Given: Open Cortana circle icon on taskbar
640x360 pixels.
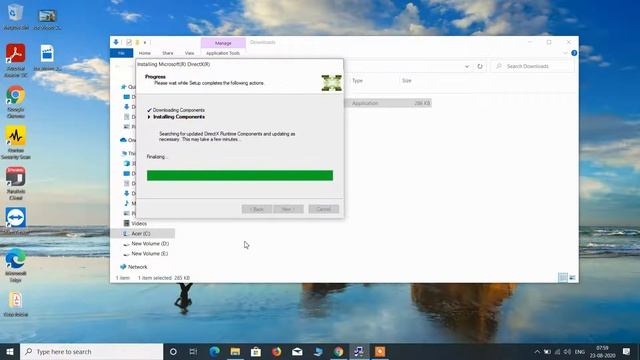Looking at the screenshot, I should [173, 351].
